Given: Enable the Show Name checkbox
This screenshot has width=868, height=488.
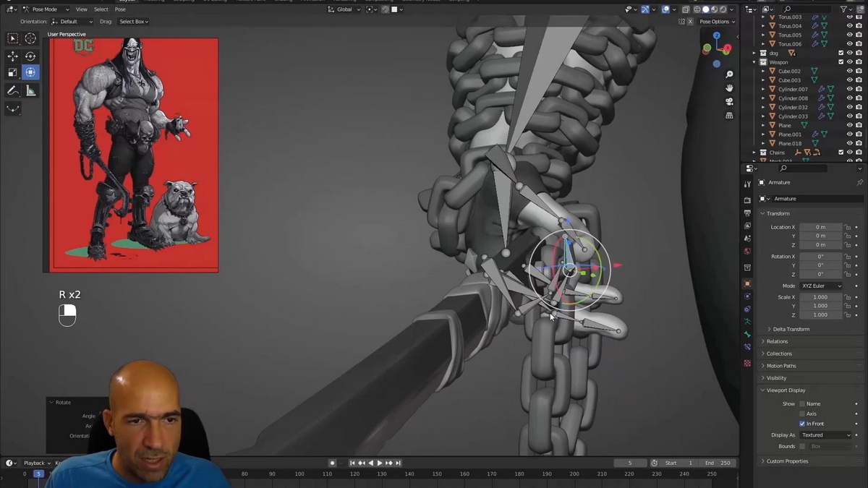Looking at the screenshot, I should tap(802, 404).
